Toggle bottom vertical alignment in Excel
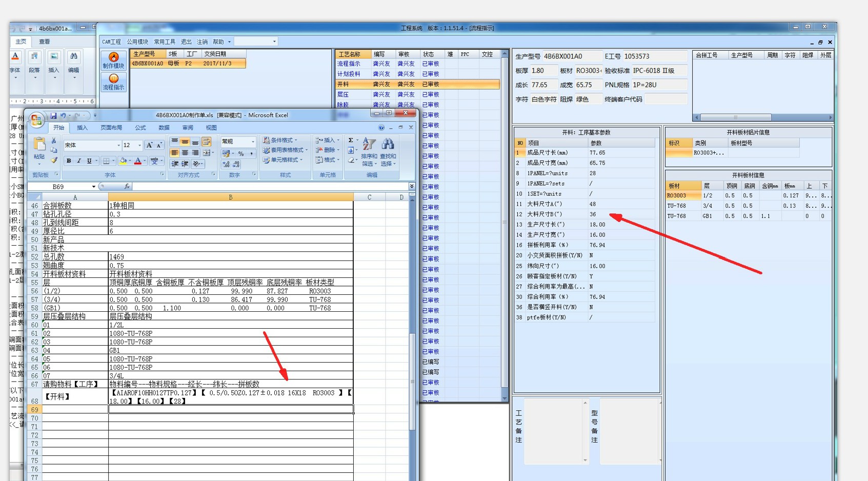This screenshot has width=868, height=481. [195, 142]
